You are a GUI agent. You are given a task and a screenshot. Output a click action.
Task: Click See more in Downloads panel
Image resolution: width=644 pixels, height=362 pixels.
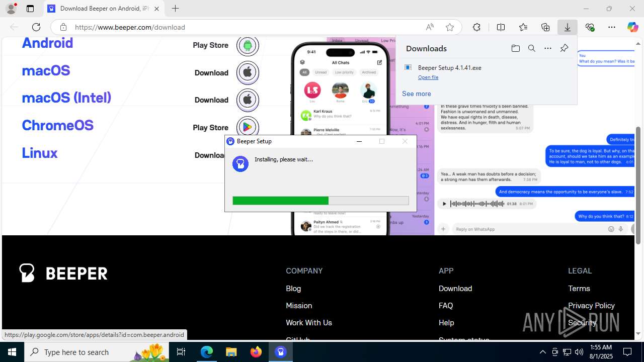(416, 94)
